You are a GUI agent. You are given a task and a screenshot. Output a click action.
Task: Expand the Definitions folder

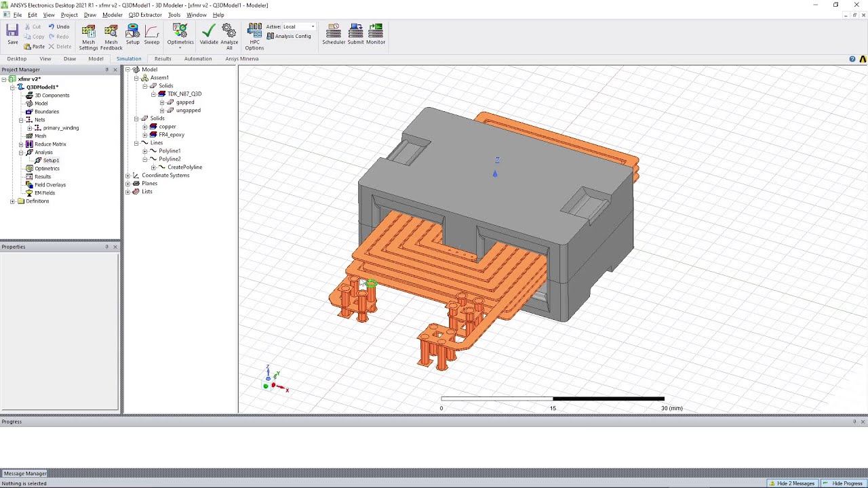pos(12,201)
